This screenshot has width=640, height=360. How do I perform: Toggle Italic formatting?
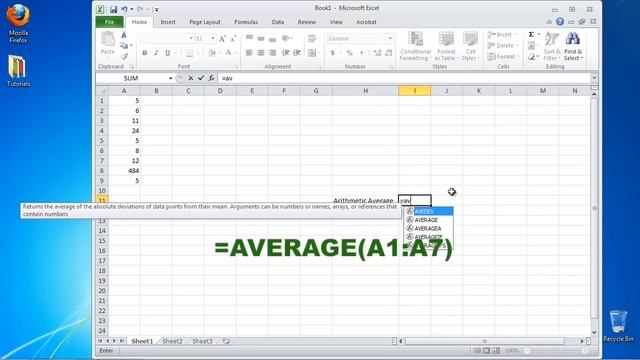[x=156, y=53]
